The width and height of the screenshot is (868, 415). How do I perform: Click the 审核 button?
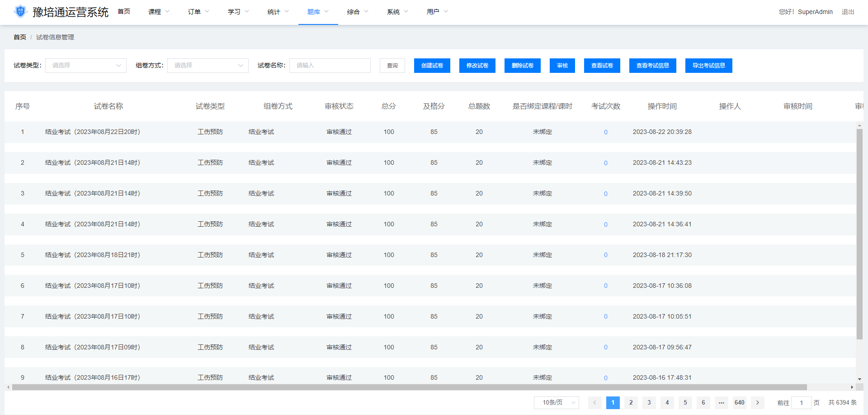pyautogui.click(x=562, y=65)
